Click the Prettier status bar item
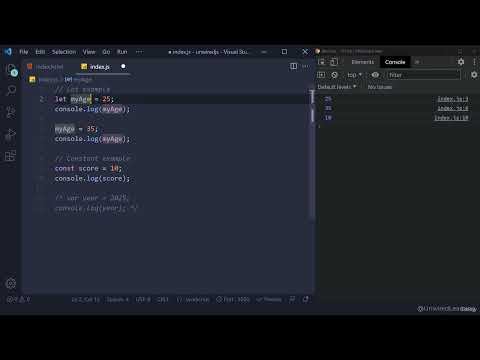This screenshot has height=360, width=480. tap(269, 299)
